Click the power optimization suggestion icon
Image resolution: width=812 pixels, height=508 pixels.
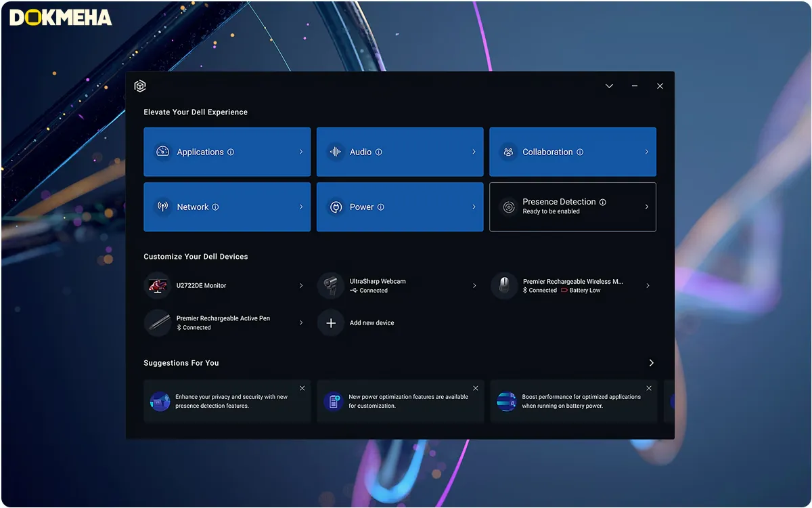coord(333,401)
